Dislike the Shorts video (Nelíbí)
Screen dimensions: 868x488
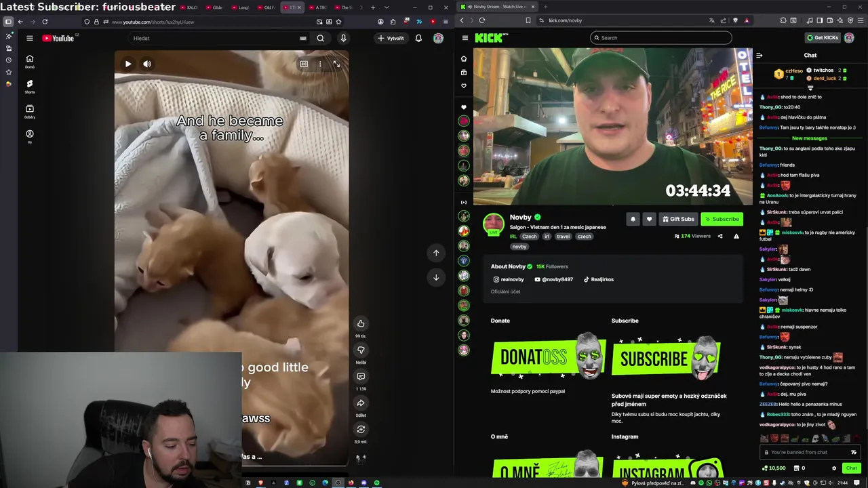(361, 350)
